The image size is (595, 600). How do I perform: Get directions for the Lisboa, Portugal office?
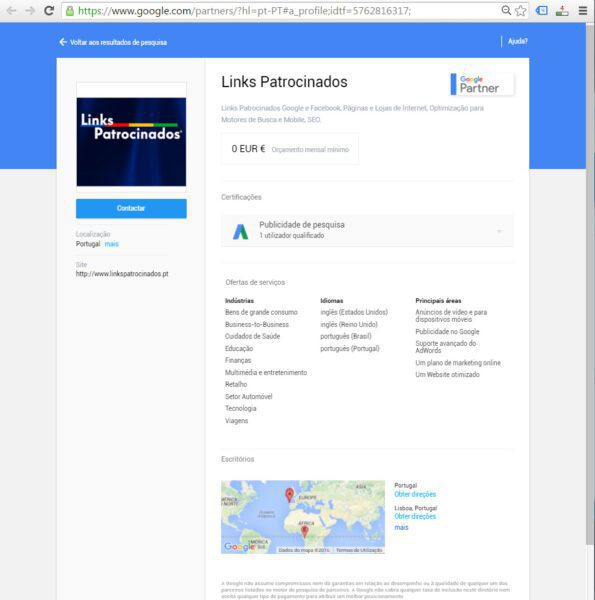point(415,516)
